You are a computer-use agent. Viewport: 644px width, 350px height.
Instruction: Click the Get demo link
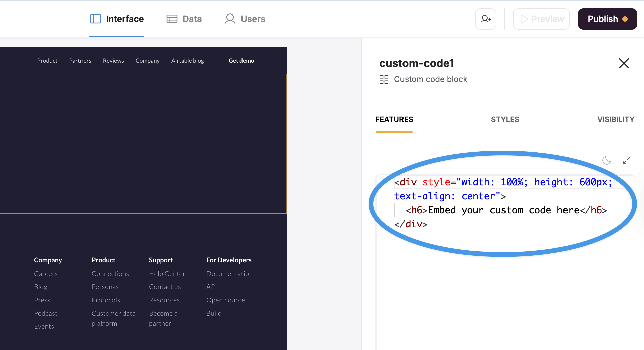pos(241,61)
